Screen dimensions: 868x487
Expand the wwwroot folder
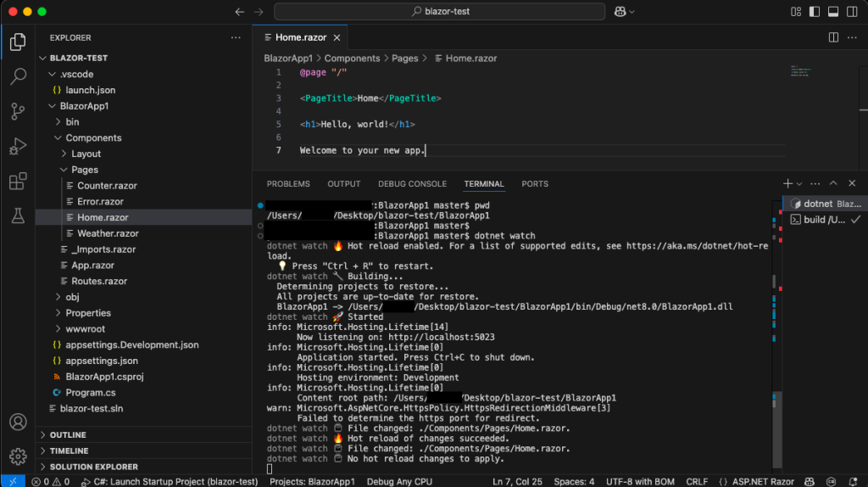pyautogui.click(x=58, y=328)
